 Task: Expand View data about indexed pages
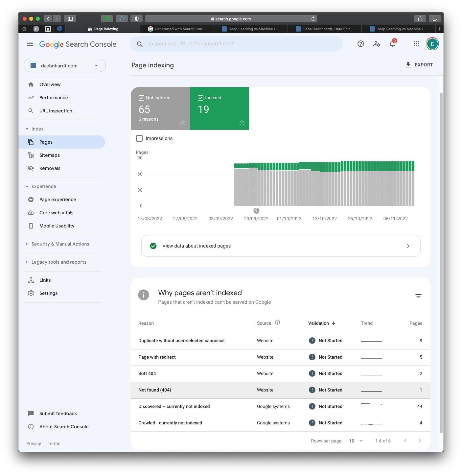tap(281, 246)
